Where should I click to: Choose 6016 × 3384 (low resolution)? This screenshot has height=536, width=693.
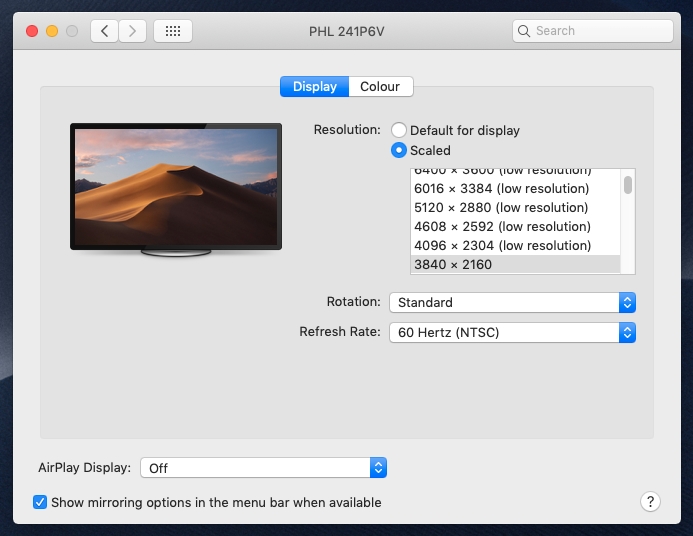point(515,189)
